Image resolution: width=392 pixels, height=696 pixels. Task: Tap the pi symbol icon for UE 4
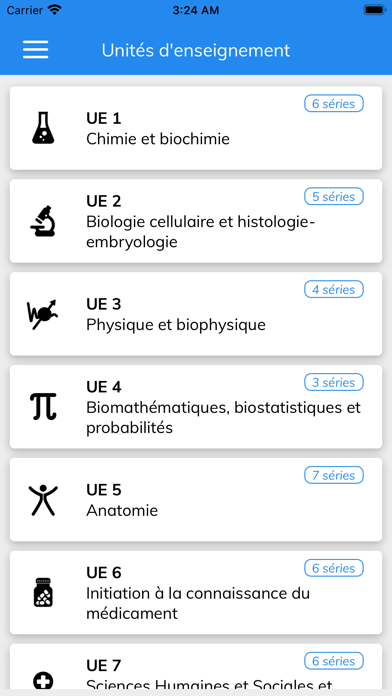43,407
